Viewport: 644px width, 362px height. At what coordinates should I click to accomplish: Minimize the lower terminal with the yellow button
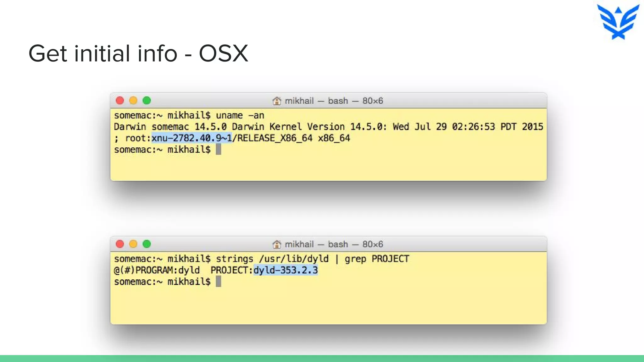(133, 244)
